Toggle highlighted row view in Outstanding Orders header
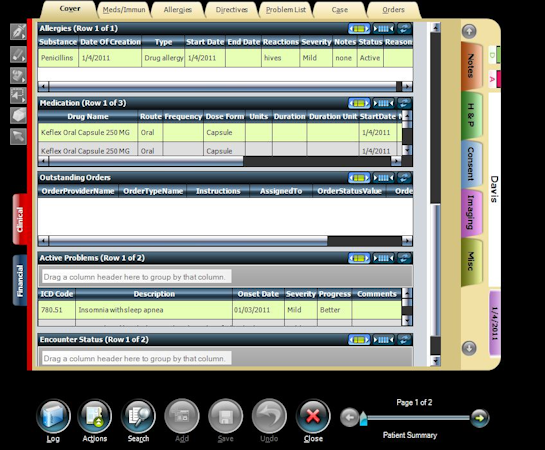Image resolution: width=545 pixels, height=450 pixels. pos(359,178)
